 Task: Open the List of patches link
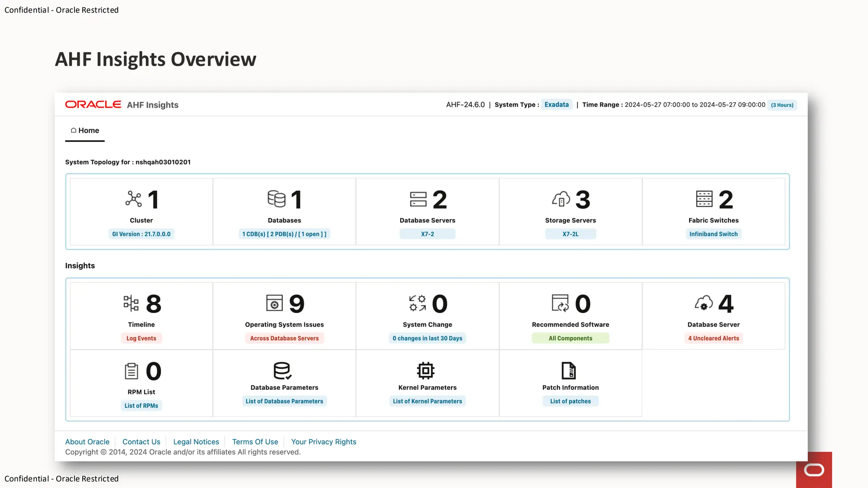(570, 402)
